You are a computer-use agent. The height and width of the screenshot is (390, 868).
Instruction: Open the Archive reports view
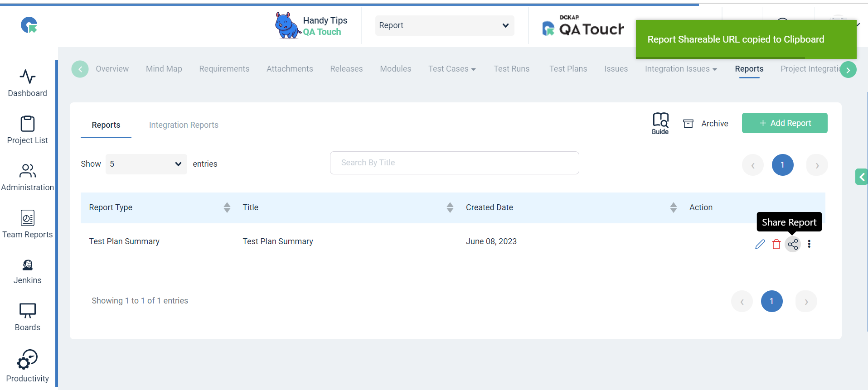[706, 124]
